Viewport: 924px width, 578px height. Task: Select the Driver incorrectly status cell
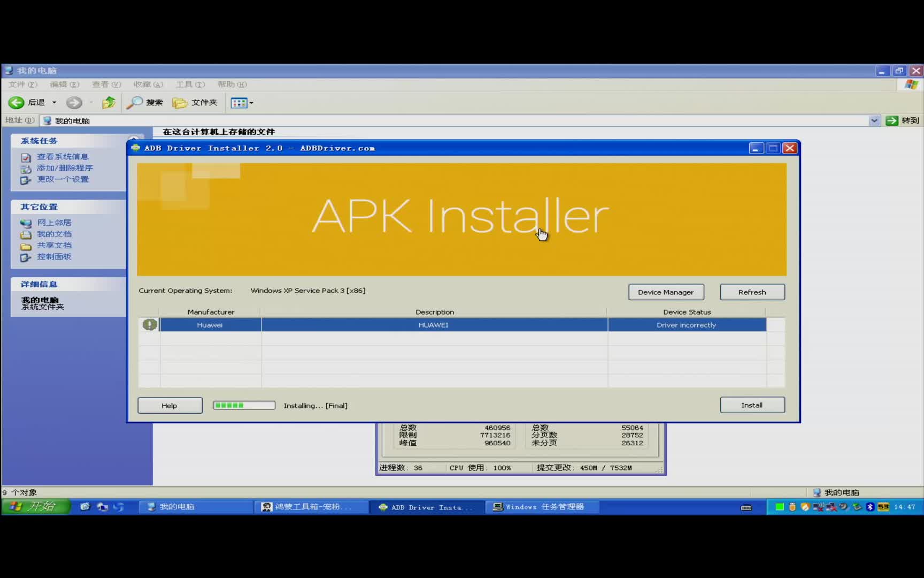pyautogui.click(x=686, y=325)
